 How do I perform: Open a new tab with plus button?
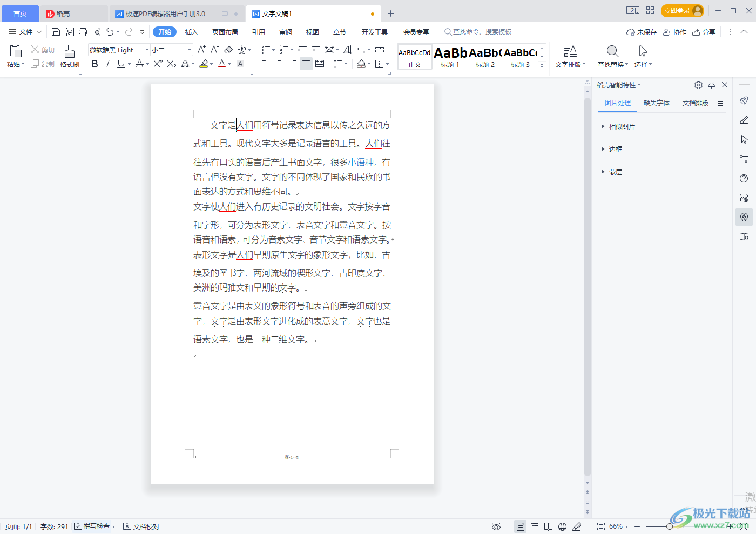click(391, 13)
